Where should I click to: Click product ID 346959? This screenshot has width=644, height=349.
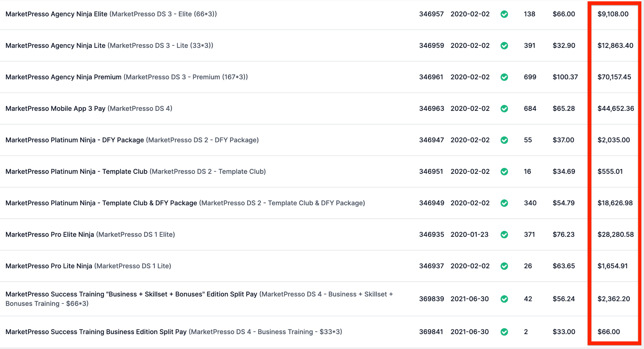[x=431, y=46]
